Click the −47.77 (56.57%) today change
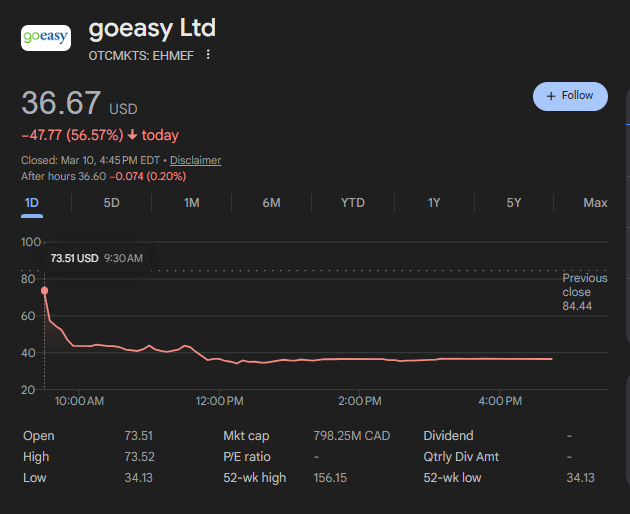The height and width of the screenshot is (514, 630). point(100,135)
